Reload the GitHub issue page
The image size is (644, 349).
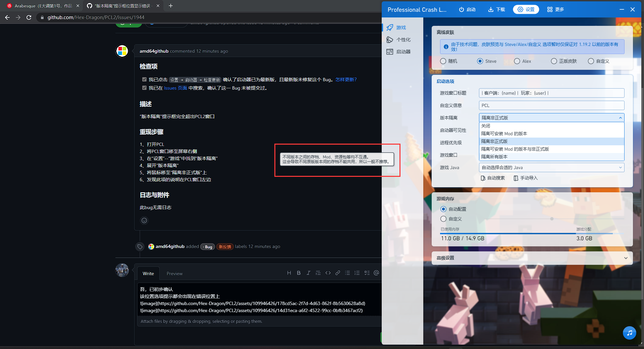[x=29, y=17]
